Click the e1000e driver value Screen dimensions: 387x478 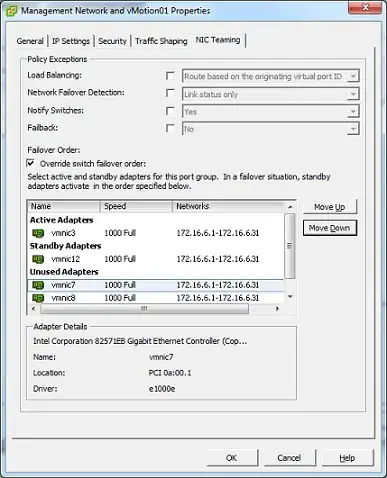(x=162, y=389)
